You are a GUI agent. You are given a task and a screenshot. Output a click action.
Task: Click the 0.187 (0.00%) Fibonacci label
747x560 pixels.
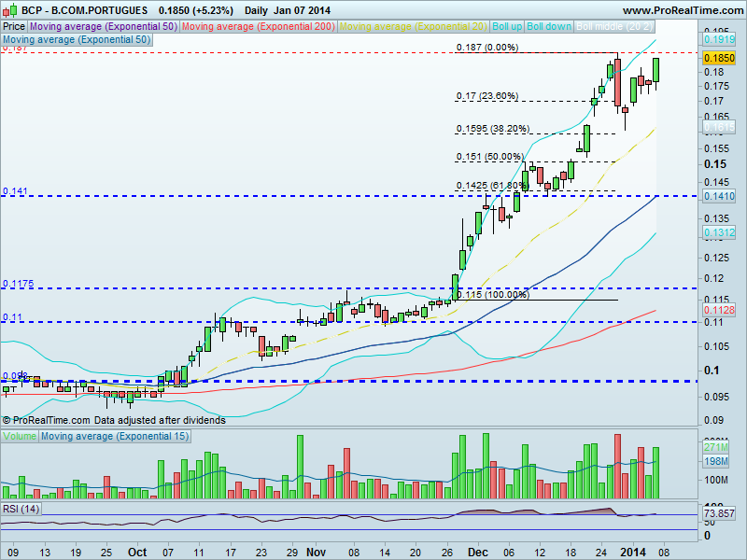click(487, 48)
